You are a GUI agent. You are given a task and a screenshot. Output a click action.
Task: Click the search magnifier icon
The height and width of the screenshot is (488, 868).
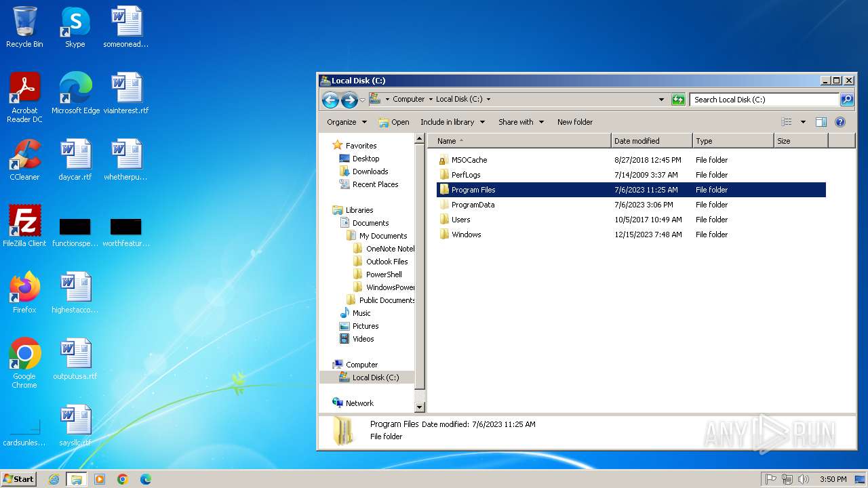847,100
